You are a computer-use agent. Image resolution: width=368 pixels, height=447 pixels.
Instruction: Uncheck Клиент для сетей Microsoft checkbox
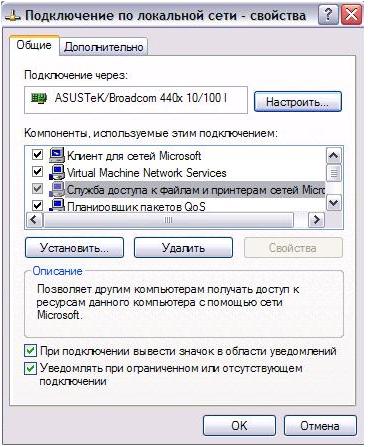pos(37,154)
